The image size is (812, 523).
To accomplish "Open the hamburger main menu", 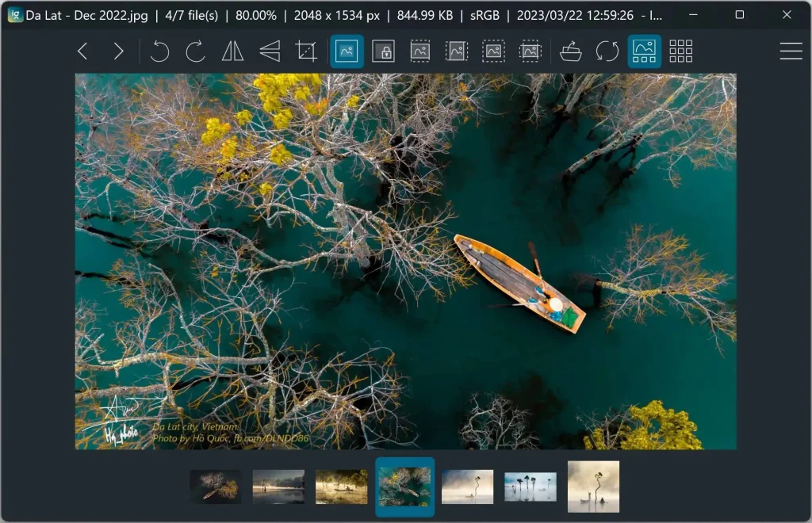I will [x=791, y=52].
